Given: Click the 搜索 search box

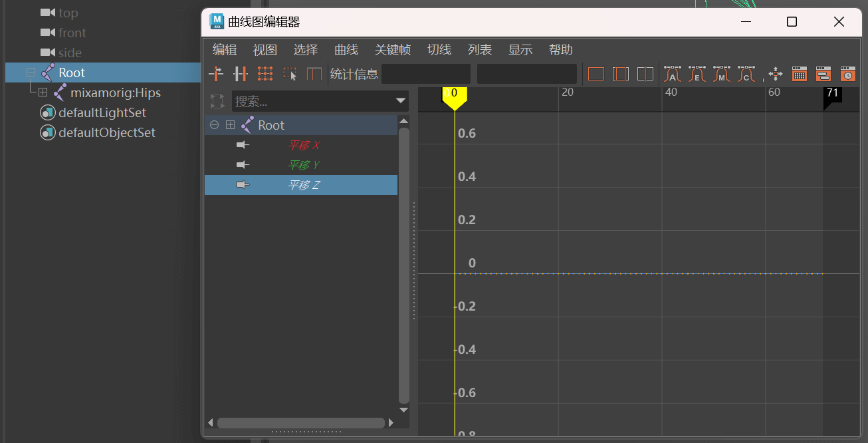Looking at the screenshot, I should click(x=320, y=101).
